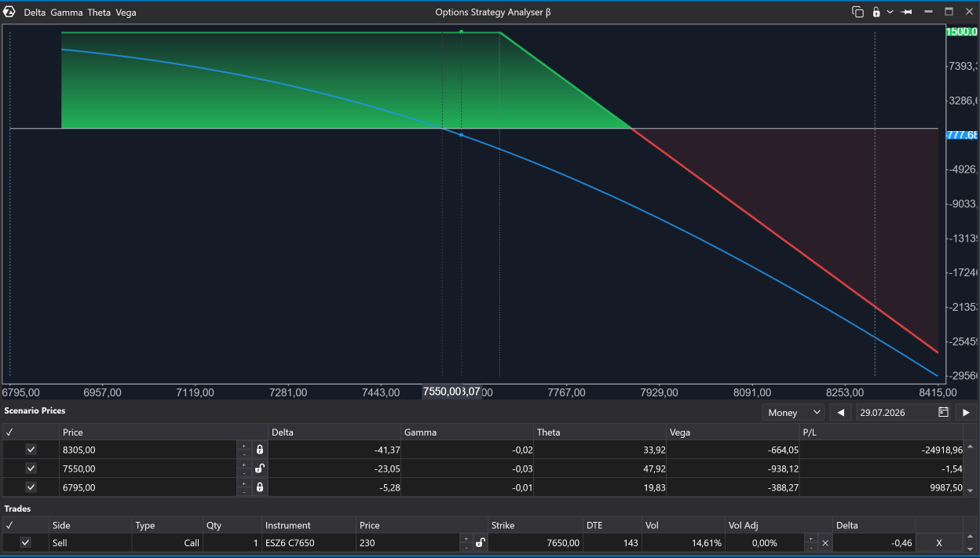
Task: Reset Vol Adj with the small x icon
Action: pyautogui.click(x=825, y=543)
